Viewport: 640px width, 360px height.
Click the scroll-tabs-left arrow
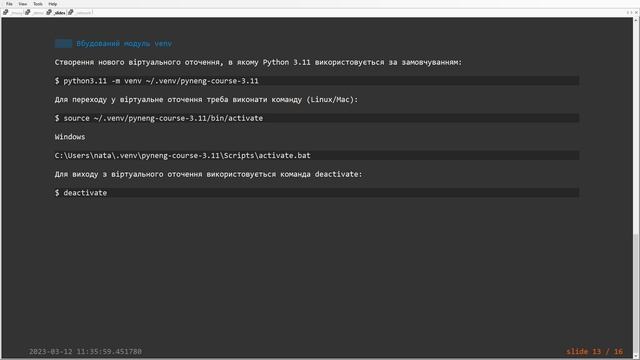pyautogui.click(x=628, y=13)
